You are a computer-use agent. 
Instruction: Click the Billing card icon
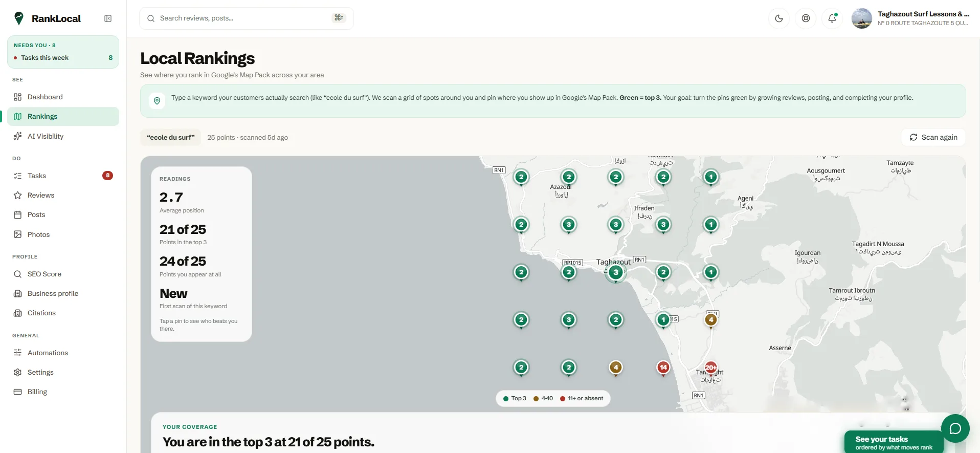pyautogui.click(x=18, y=392)
